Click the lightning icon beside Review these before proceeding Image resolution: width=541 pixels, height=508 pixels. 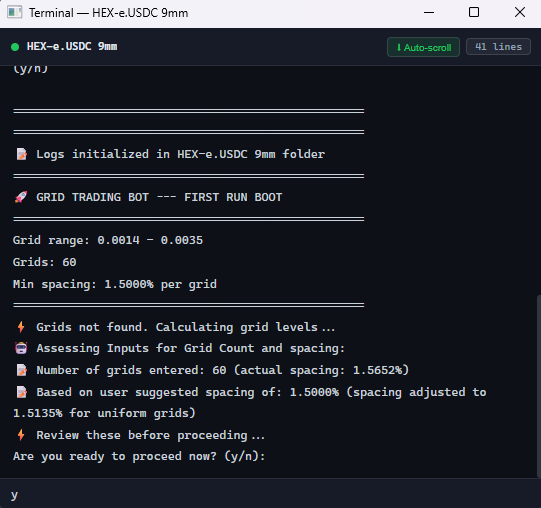tap(21, 435)
